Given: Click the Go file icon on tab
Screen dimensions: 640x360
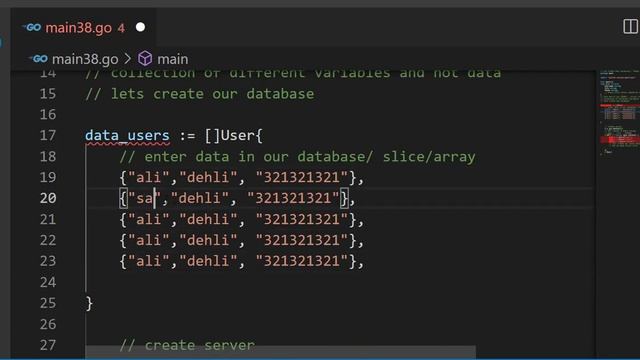Looking at the screenshot, I should [32, 27].
